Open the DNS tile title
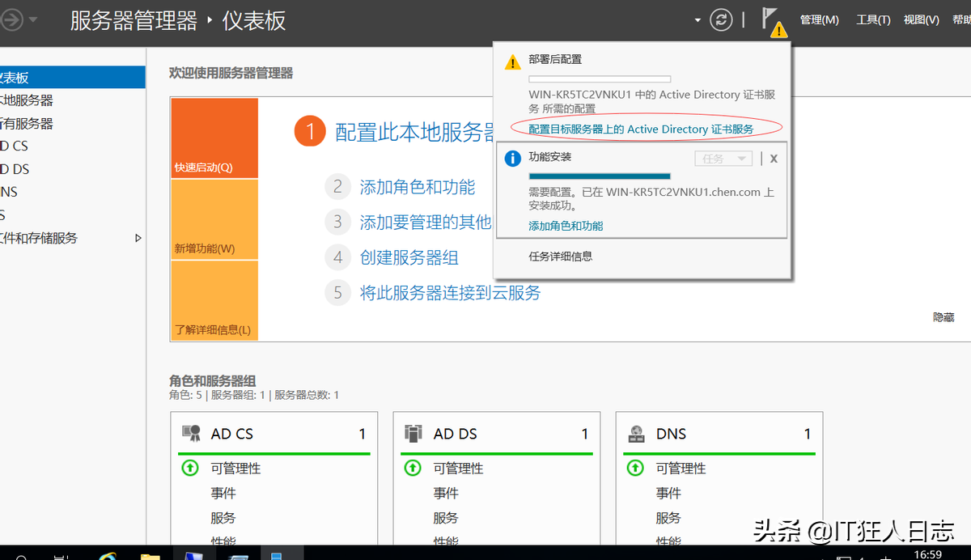 pos(672,434)
